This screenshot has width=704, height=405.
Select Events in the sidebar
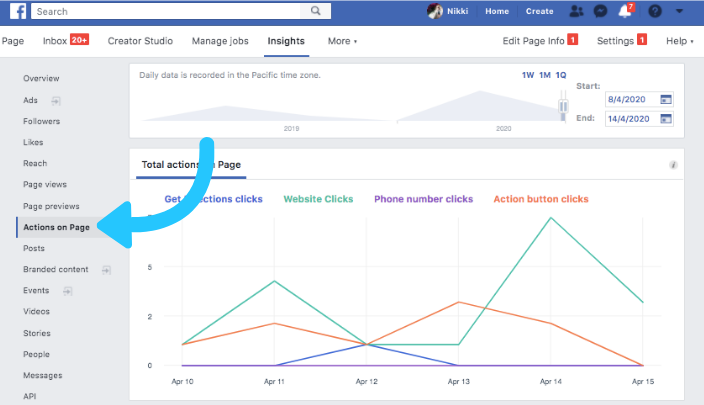pyautogui.click(x=36, y=291)
